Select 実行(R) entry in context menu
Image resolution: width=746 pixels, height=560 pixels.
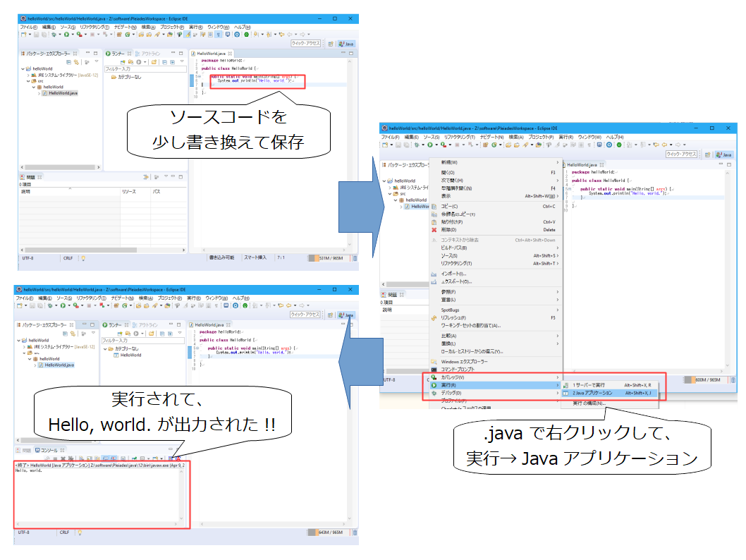495,385
